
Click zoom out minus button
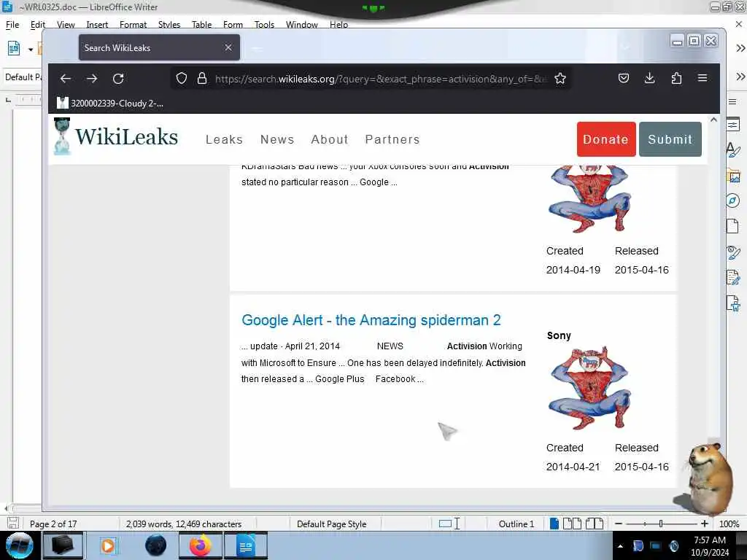[x=619, y=524]
